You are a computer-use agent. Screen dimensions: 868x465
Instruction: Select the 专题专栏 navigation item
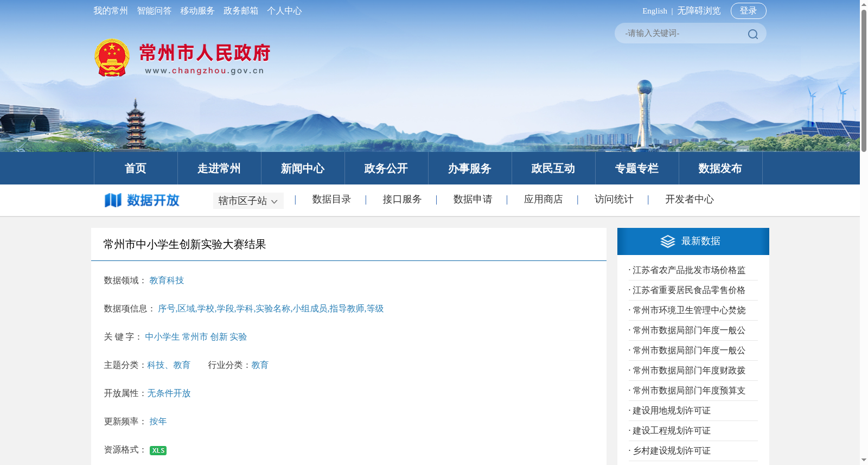(x=637, y=168)
